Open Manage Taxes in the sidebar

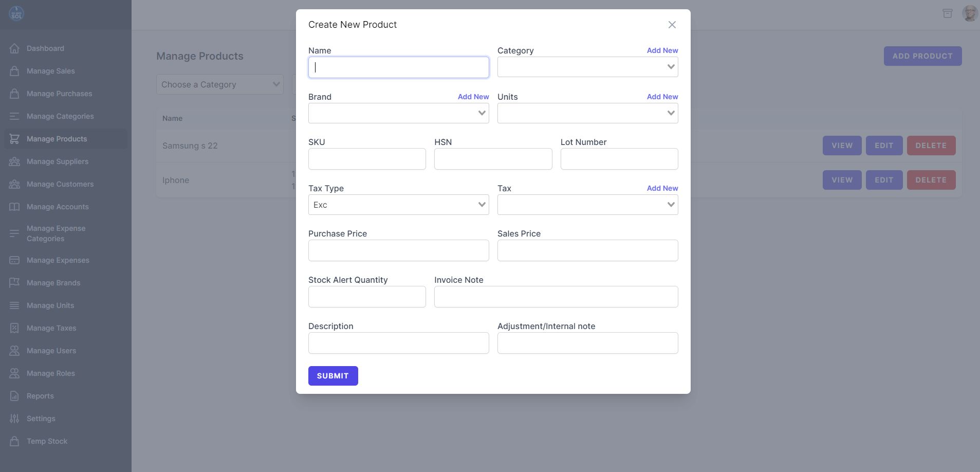[51, 328]
